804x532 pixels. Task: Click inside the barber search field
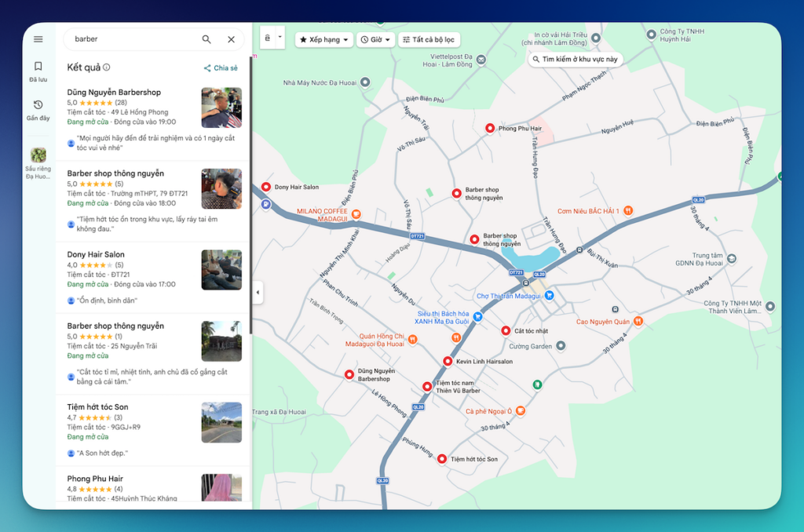[130, 39]
